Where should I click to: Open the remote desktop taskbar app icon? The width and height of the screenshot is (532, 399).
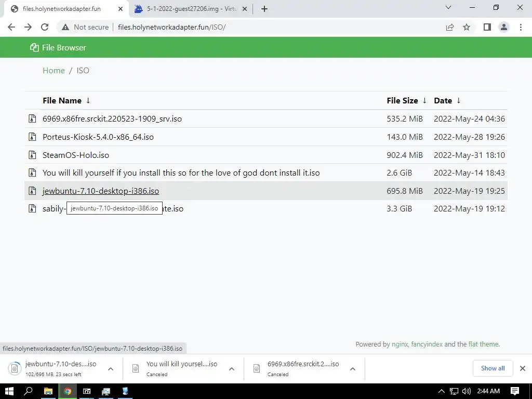point(106,391)
